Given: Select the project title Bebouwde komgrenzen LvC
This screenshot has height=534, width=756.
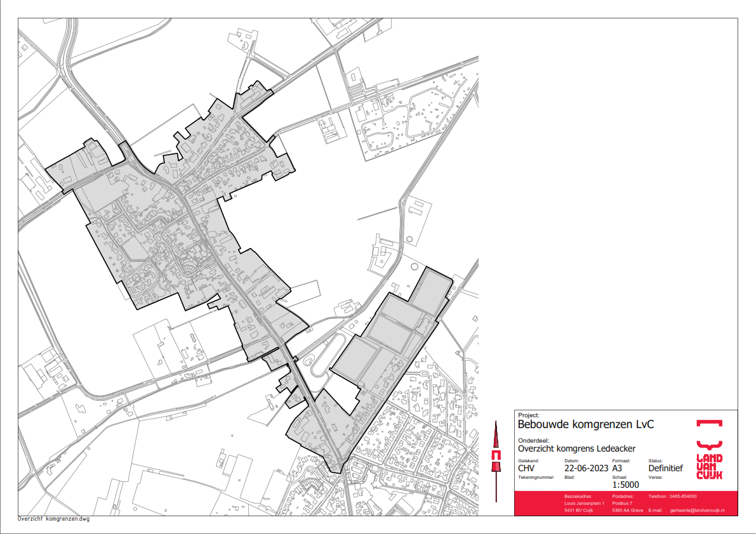Looking at the screenshot, I should click(x=585, y=424).
